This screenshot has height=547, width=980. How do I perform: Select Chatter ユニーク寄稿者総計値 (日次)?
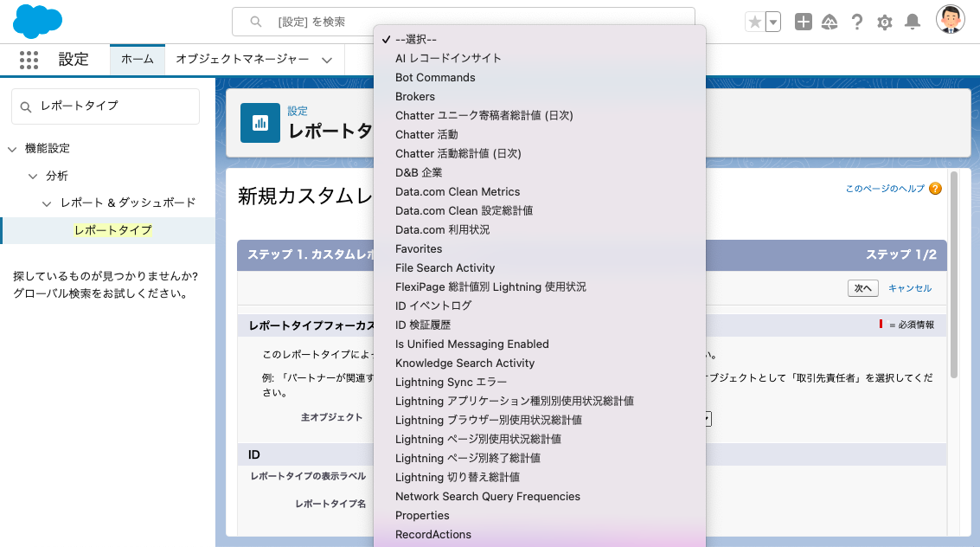click(x=540, y=116)
